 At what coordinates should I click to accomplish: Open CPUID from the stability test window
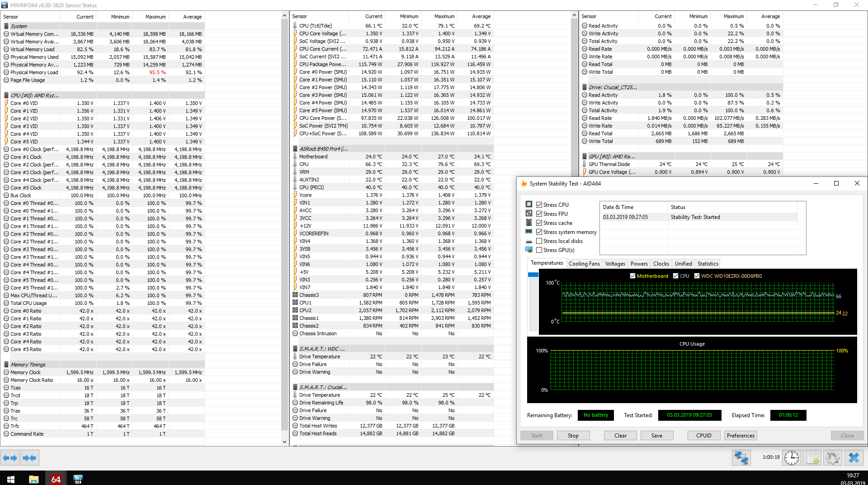pyautogui.click(x=704, y=436)
